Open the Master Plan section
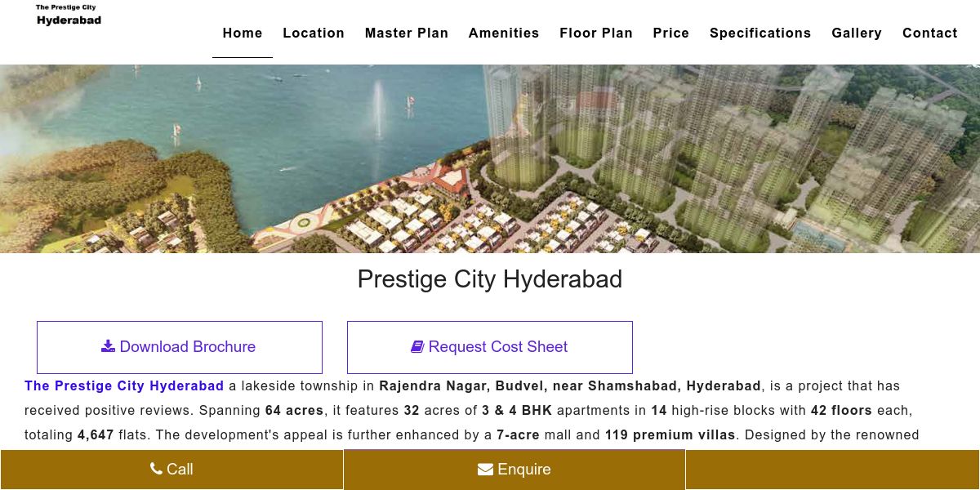This screenshot has height=490, width=980. tap(407, 33)
